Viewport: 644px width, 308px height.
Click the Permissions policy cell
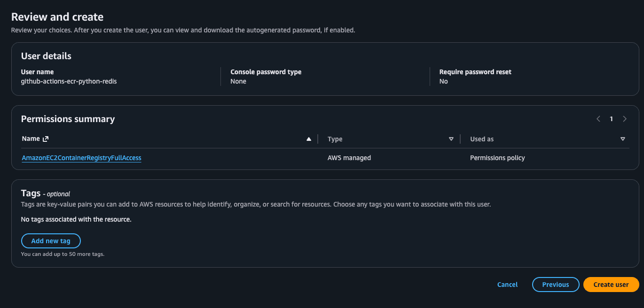point(497,158)
